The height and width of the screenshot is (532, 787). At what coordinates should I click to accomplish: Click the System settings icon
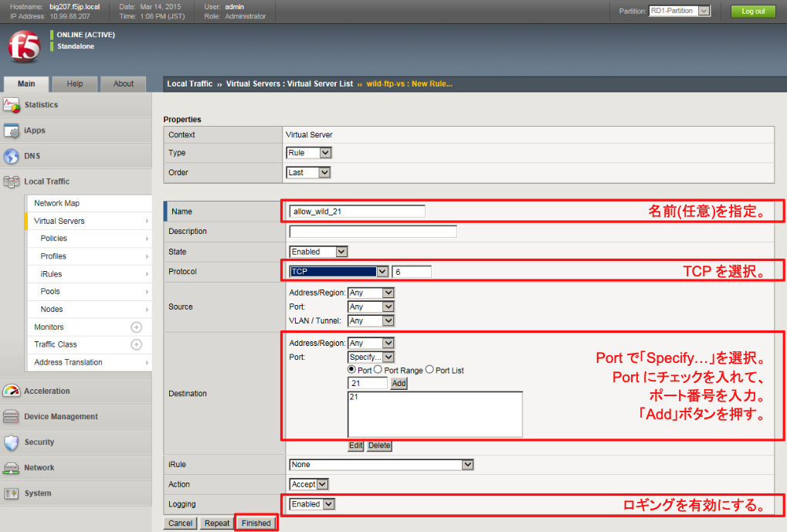[x=11, y=493]
